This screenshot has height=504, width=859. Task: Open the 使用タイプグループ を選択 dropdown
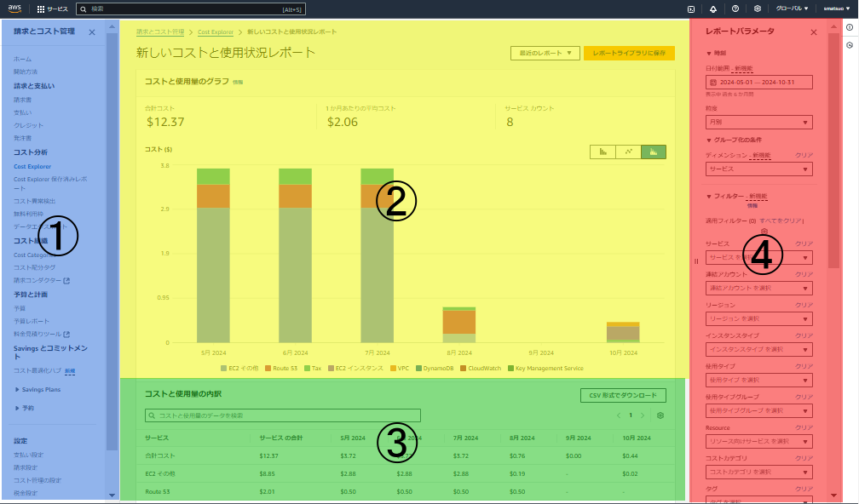pyautogui.click(x=758, y=410)
